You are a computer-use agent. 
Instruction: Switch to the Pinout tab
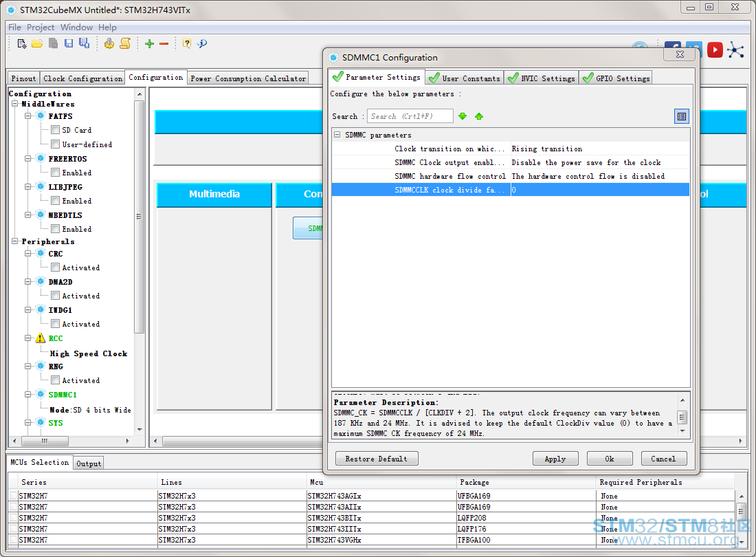(23, 78)
